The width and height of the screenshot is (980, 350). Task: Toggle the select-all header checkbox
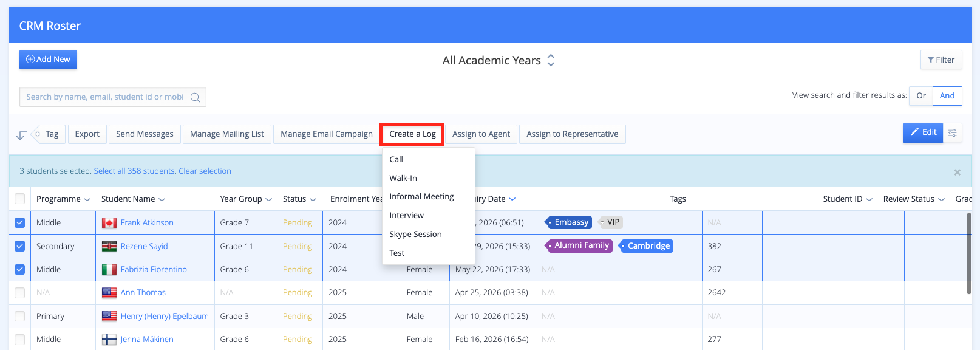click(x=20, y=199)
